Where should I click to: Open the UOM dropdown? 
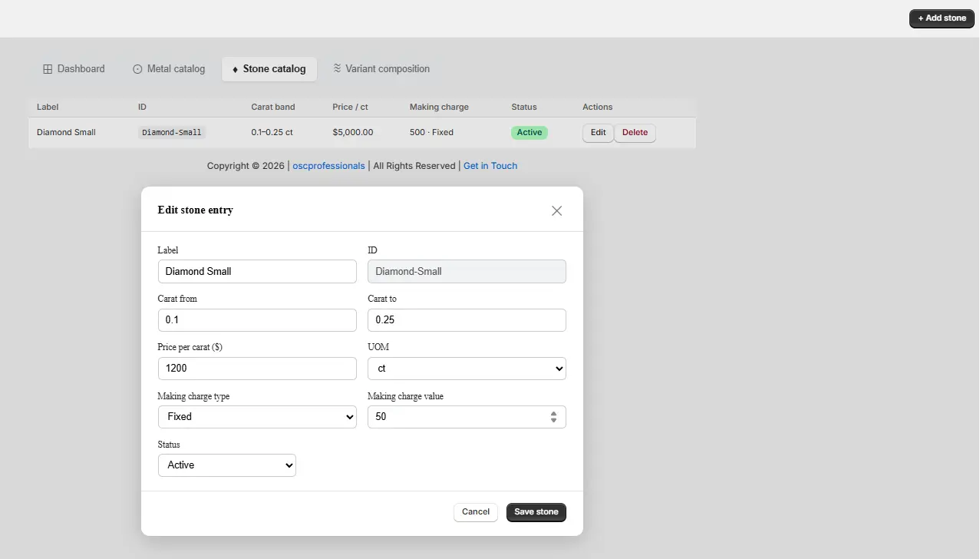coord(467,369)
